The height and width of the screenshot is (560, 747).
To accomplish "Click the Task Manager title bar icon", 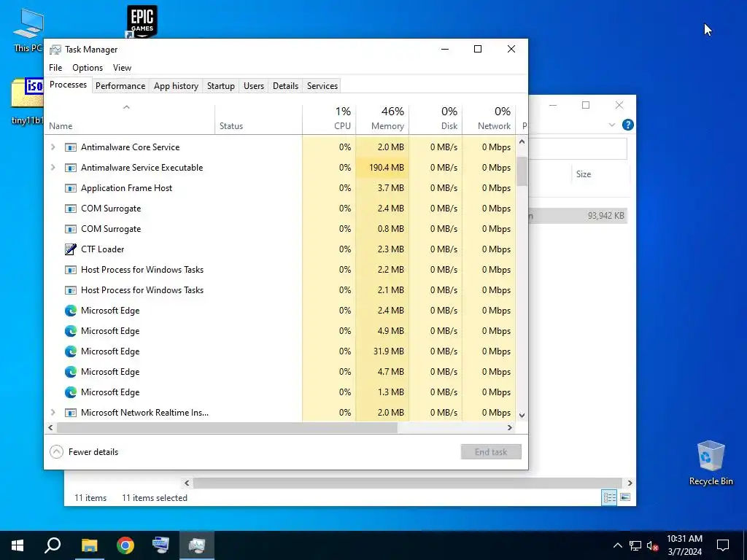I will pos(55,50).
